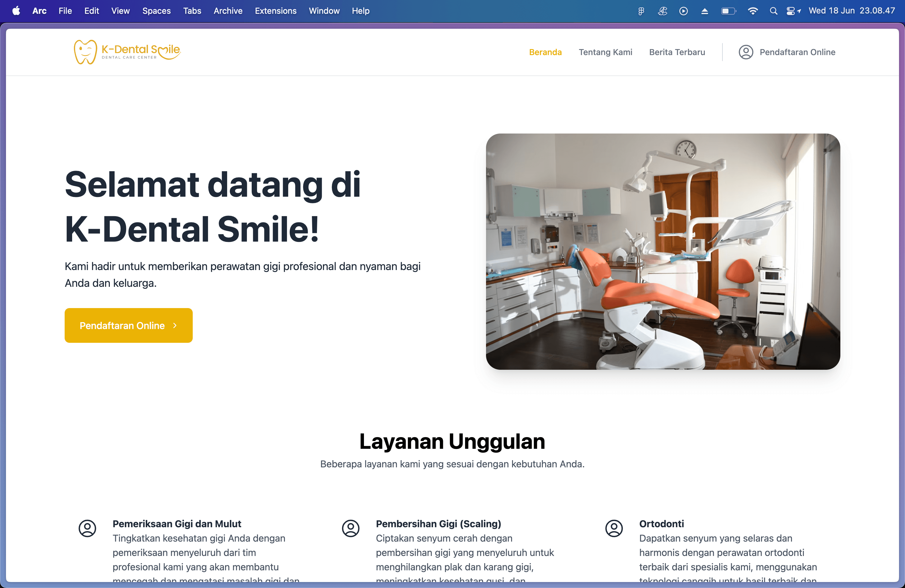Screen dimensions: 905x588
Task: Click the play-circle menu bar icon
Action: click(x=683, y=11)
